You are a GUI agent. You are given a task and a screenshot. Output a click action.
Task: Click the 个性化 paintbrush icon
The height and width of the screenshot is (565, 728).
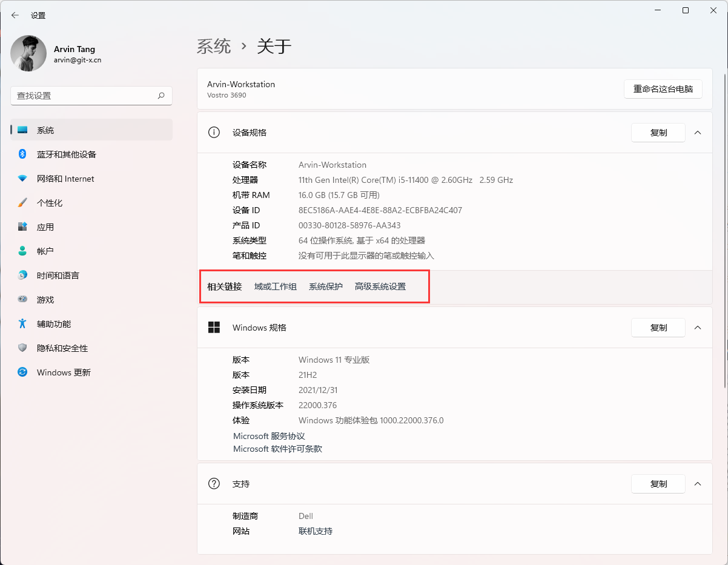coord(22,203)
